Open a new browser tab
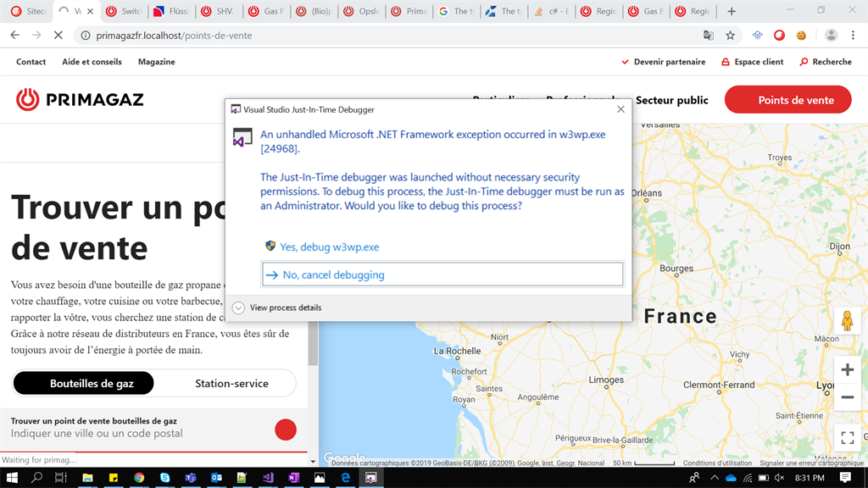 [x=732, y=11]
